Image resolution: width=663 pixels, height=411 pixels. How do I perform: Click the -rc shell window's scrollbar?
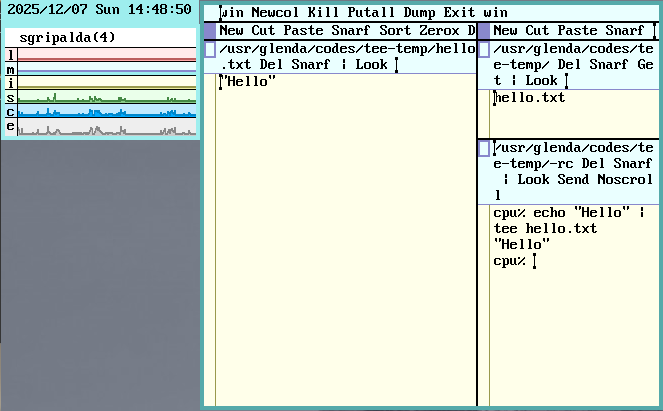point(484,306)
